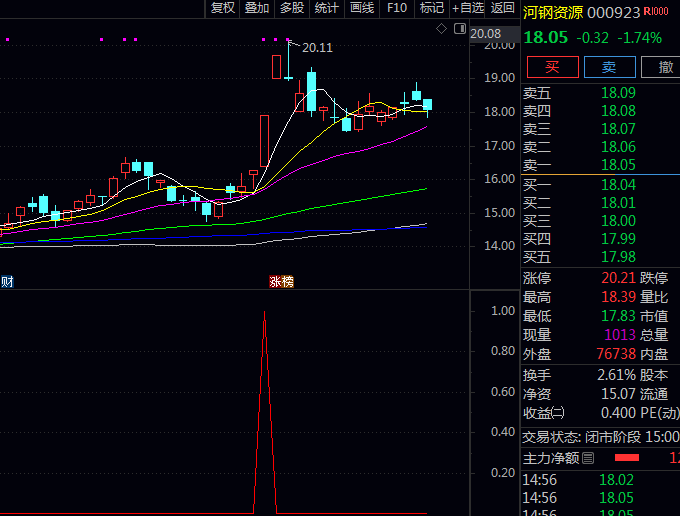Add stock with +自选 button
The image size is (680, 516).
pyautogui.click(x=467, y=8)
